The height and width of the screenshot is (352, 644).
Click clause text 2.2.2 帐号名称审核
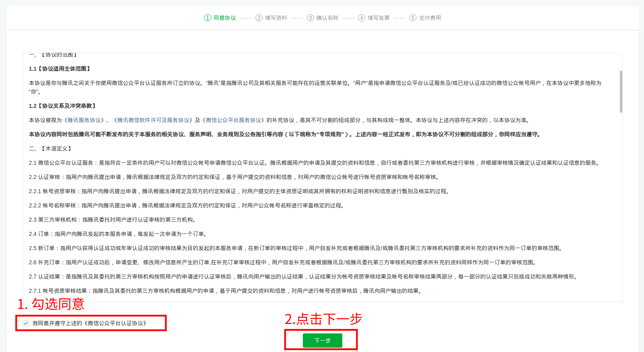[x=187, y=205]
